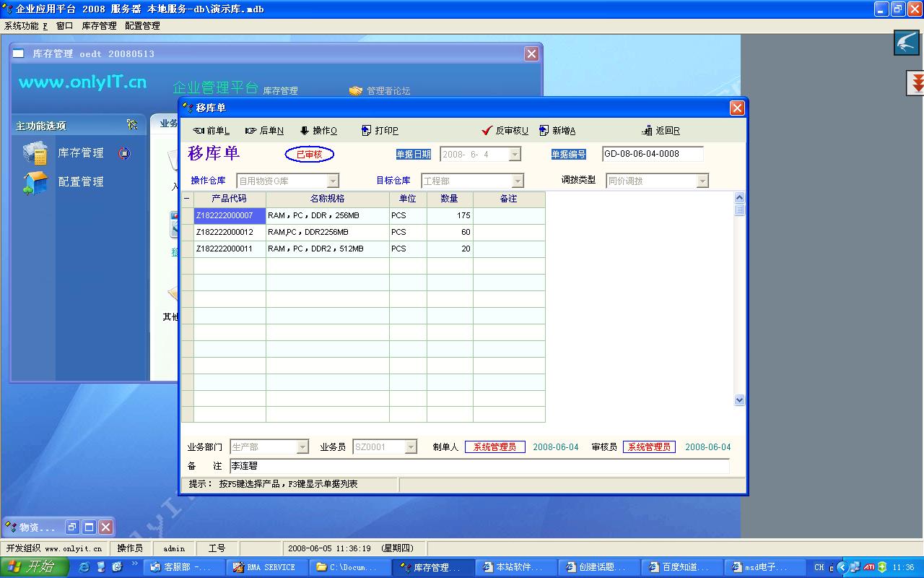
Task: Open the 操作 actions menu
Action: [x=318, y=131]
